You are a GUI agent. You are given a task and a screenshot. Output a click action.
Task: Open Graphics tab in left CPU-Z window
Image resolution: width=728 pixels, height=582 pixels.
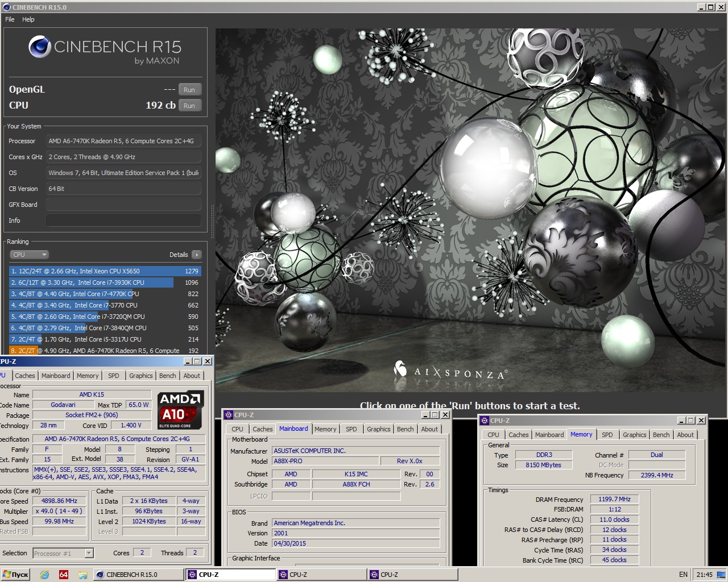(x=141, y=376)
